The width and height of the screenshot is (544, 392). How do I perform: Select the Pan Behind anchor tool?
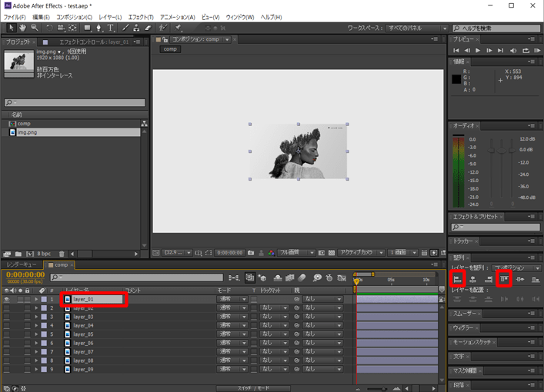pyautogui.click(x=72, y=28)
